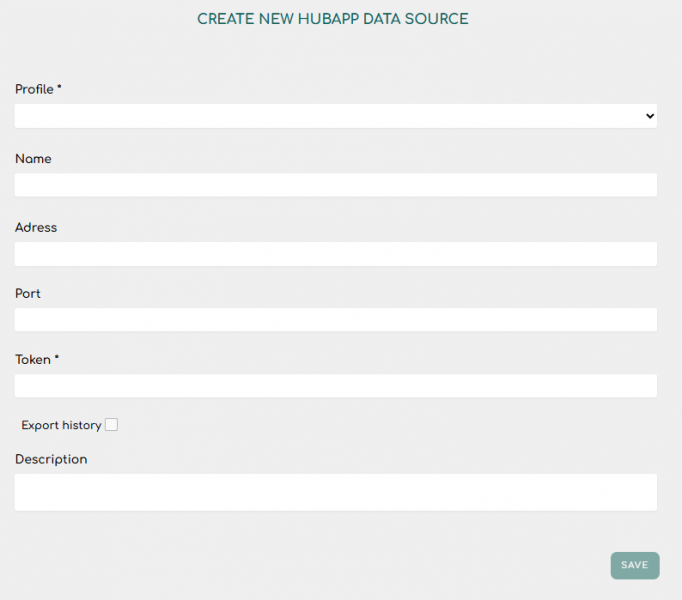Open the Profile dropdown
Viewport: 682px width, 600px height.
335,116
